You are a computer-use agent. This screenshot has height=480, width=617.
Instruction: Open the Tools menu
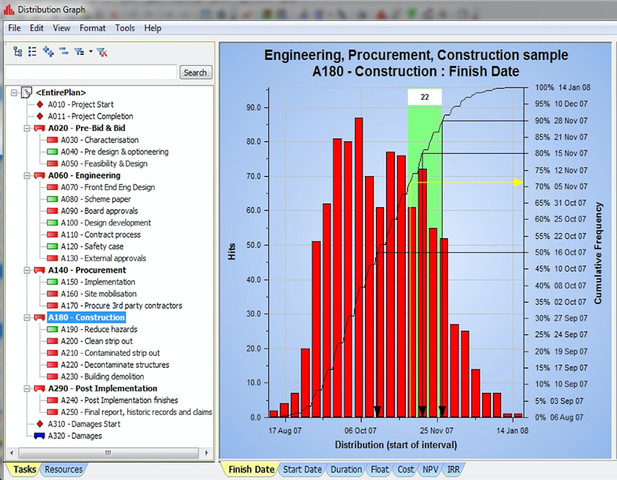tap(125, 28)
